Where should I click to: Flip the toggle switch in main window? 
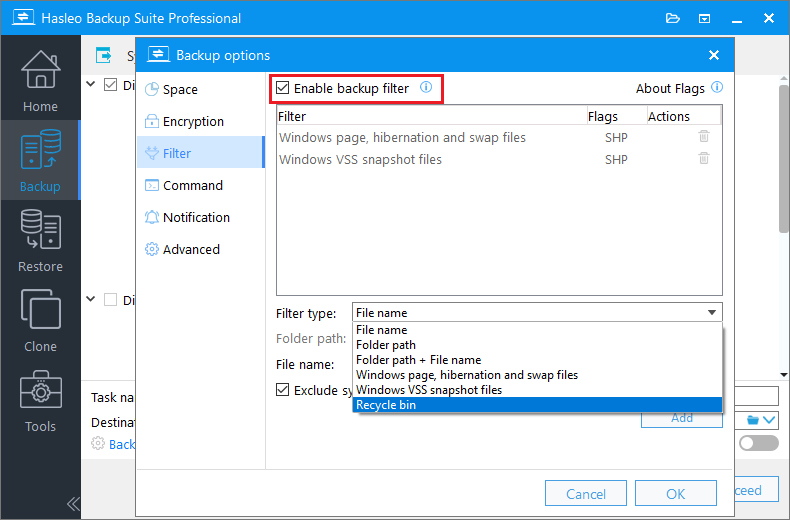pos(759,443)
